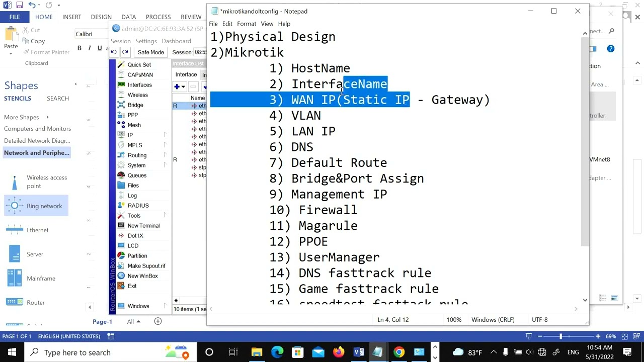The width and height of the screenshot is (644, 362).
Task: Click Paste in Visio ribbon
Action: (11, 39)
